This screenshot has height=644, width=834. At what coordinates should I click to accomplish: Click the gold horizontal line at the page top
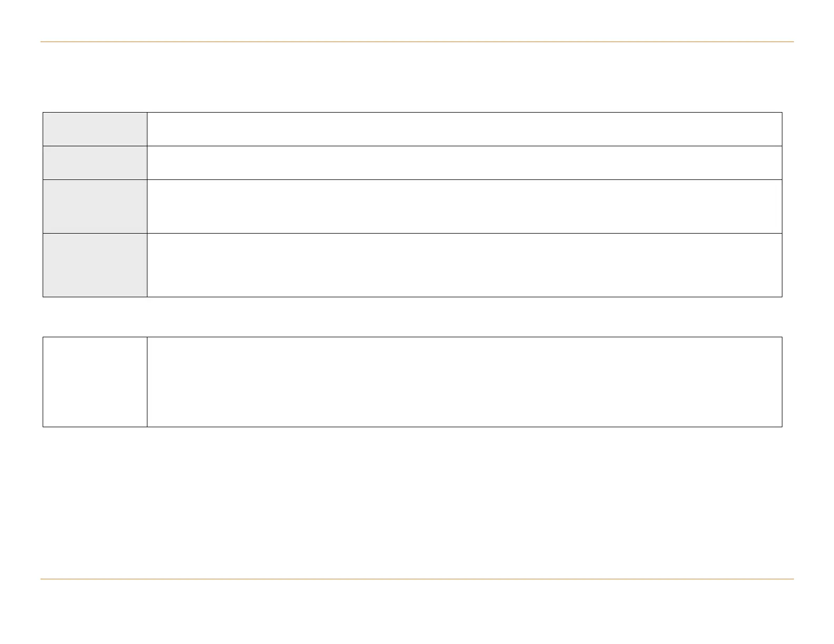click(417, 42)
